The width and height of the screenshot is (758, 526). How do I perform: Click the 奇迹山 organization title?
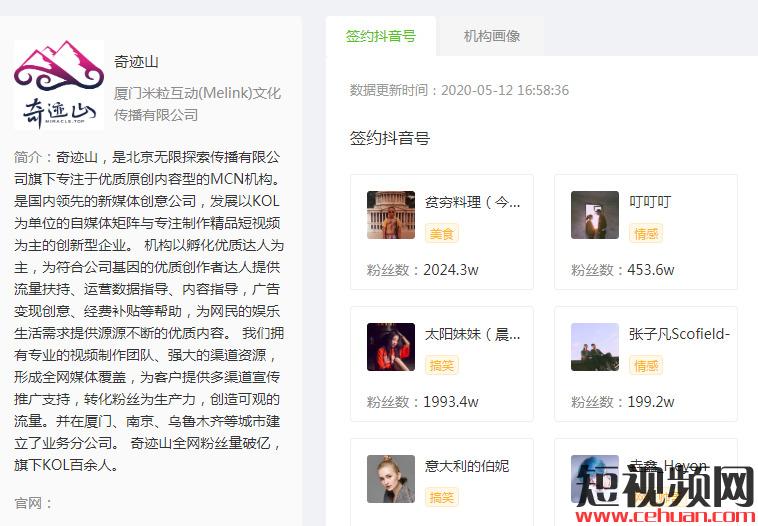point(137,62)
